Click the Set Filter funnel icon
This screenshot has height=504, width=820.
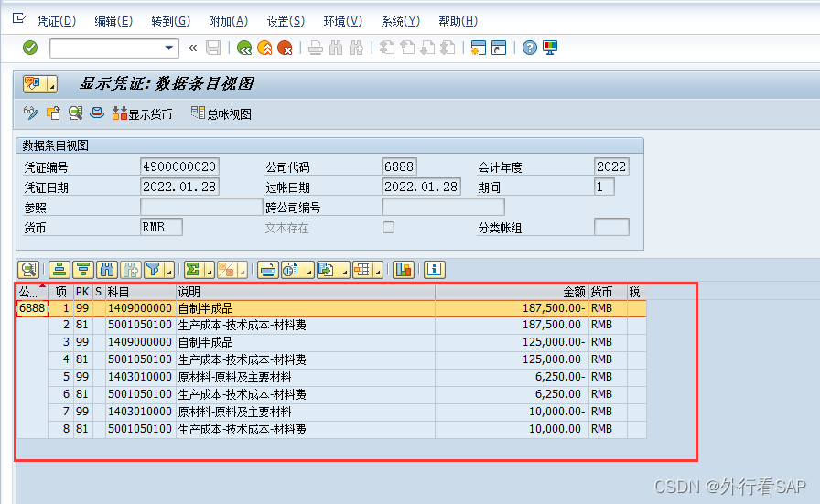click(154, 270)
